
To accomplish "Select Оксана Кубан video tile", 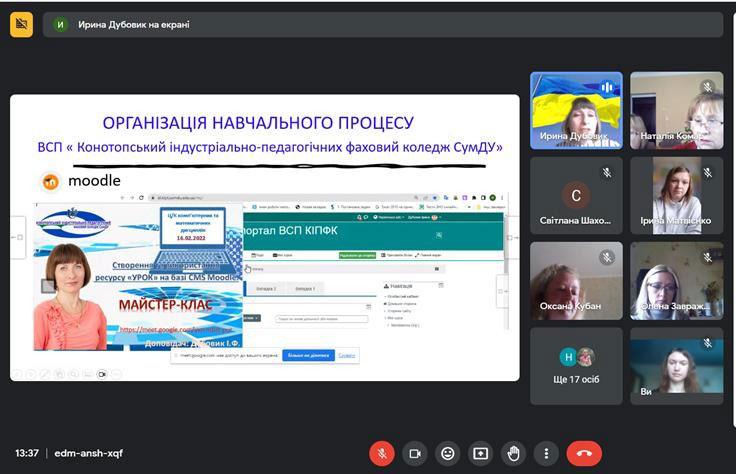I will point(576,281).
